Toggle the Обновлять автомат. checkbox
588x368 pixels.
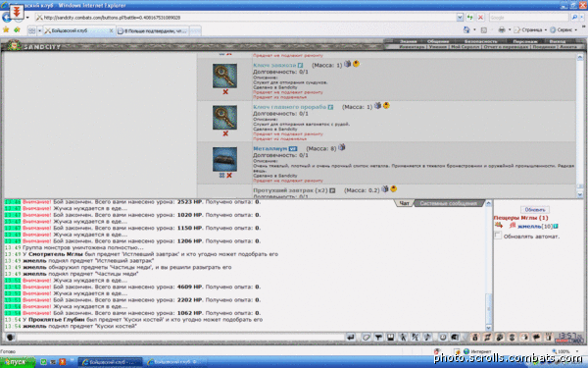point(498,236)
